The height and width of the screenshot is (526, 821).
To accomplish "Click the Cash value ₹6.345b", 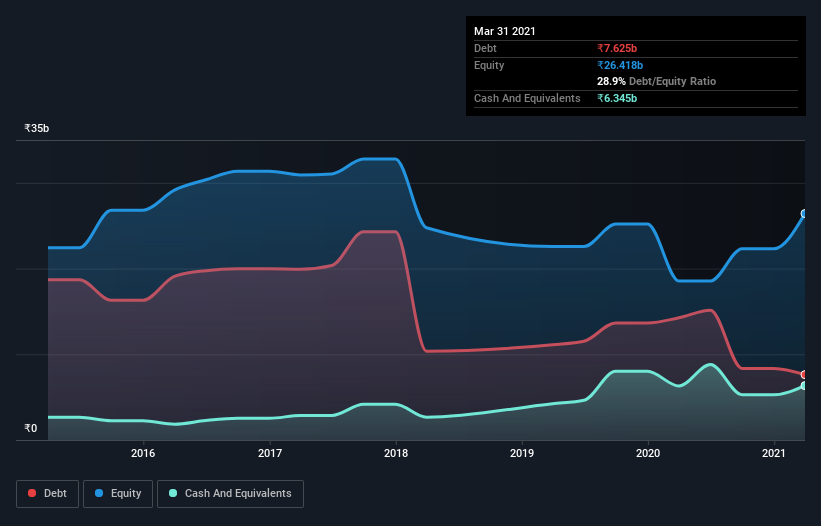I will pos(617,98).
